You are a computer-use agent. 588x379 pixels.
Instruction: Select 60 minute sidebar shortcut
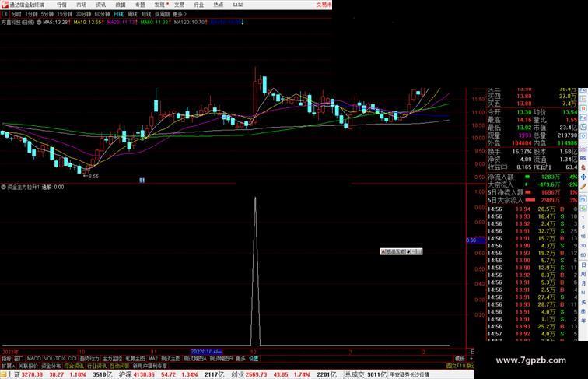click(x=583, y=255)
